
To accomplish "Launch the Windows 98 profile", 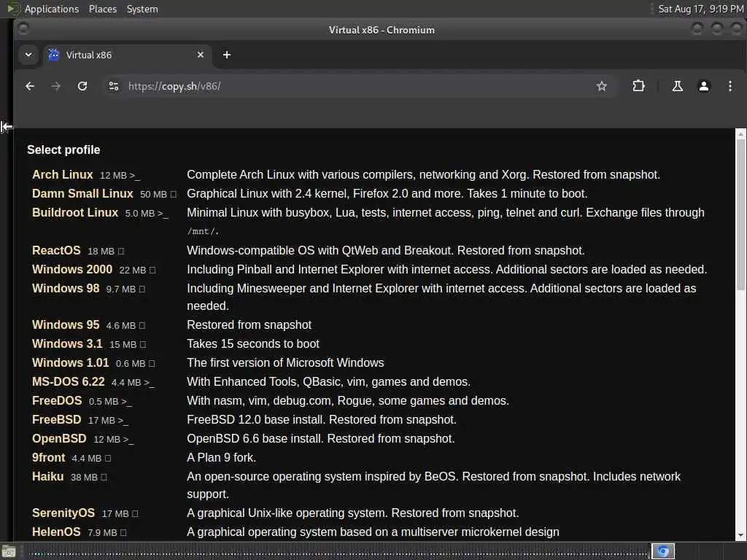I will coord(66,289).
